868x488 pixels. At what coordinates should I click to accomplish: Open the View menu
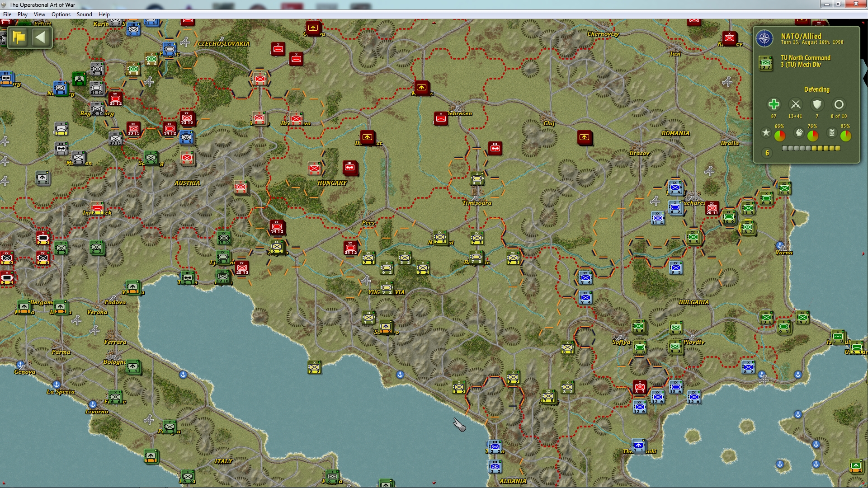point(39,14)
